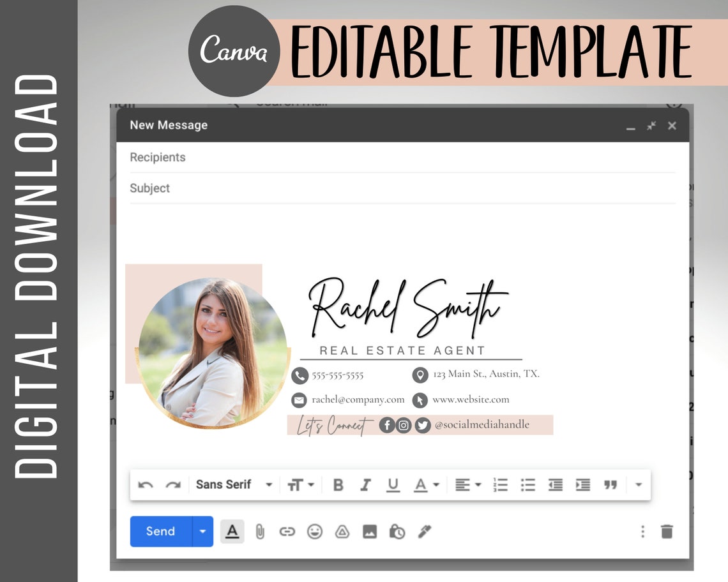Open the alignment options menu
Viewport: 728px width, 582px height.
pyautogui.click(x=468, y=484)
